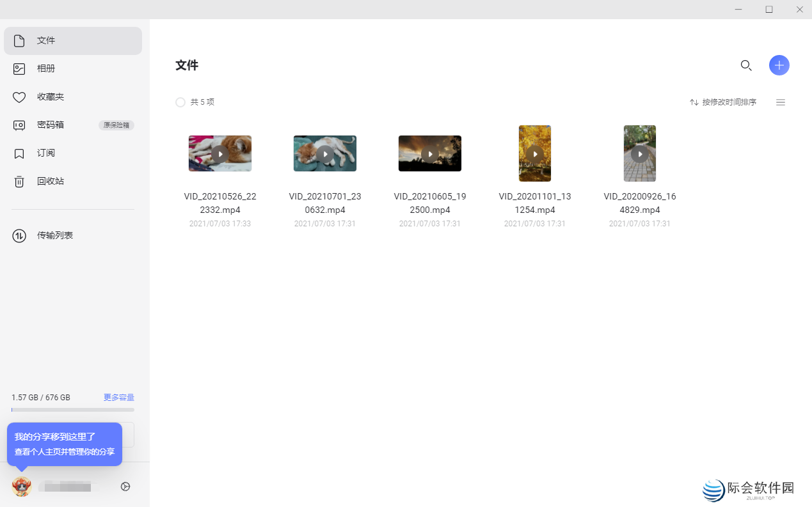812x507 pixels.
Task: Open the 收藏夹 favorites section
Action: (x=49, y=97)
